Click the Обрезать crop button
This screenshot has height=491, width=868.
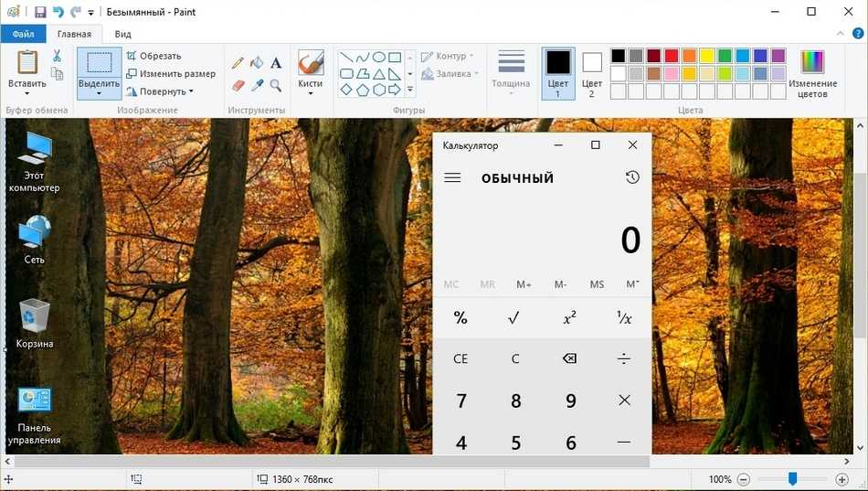[153, 56]
